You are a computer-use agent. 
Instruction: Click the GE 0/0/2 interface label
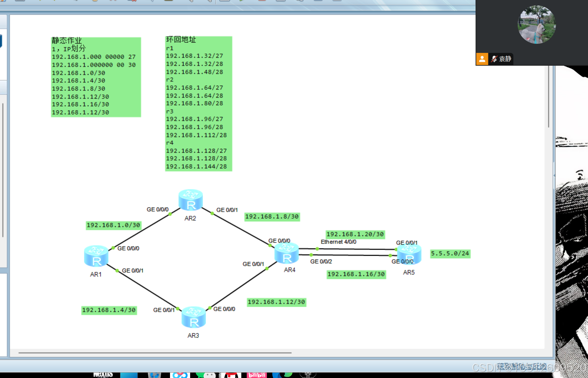321,261
